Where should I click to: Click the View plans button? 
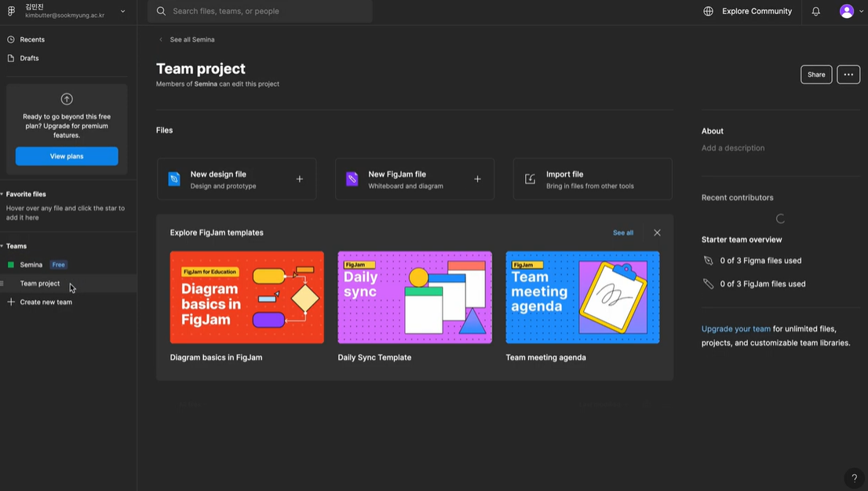click(x=67, y=156)
